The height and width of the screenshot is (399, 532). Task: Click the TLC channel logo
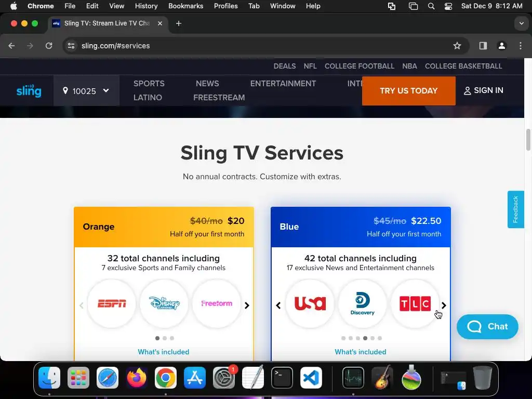tap(415, 303)
